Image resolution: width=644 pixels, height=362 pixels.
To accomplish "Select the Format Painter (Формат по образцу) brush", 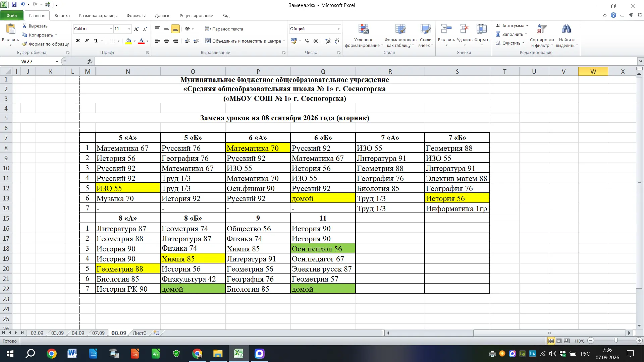I will coord(24,44).
